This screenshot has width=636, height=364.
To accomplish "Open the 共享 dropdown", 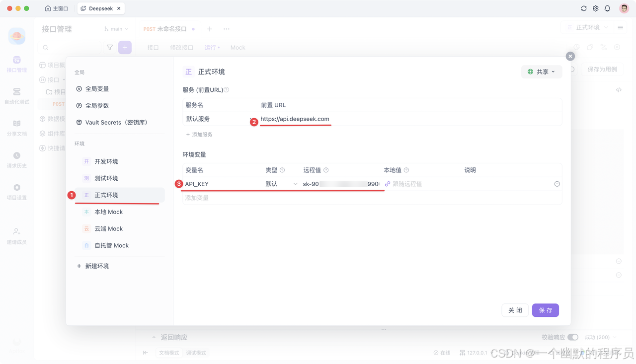I will (x=542, y=72).
